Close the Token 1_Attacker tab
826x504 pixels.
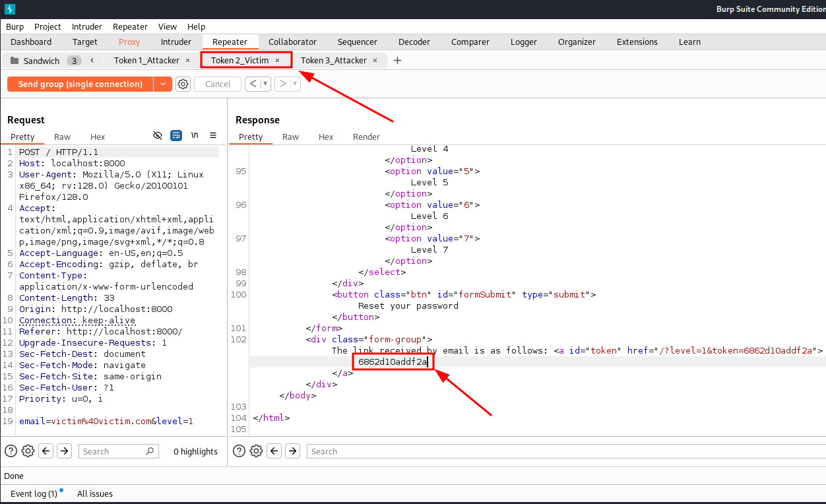point(188,60)
